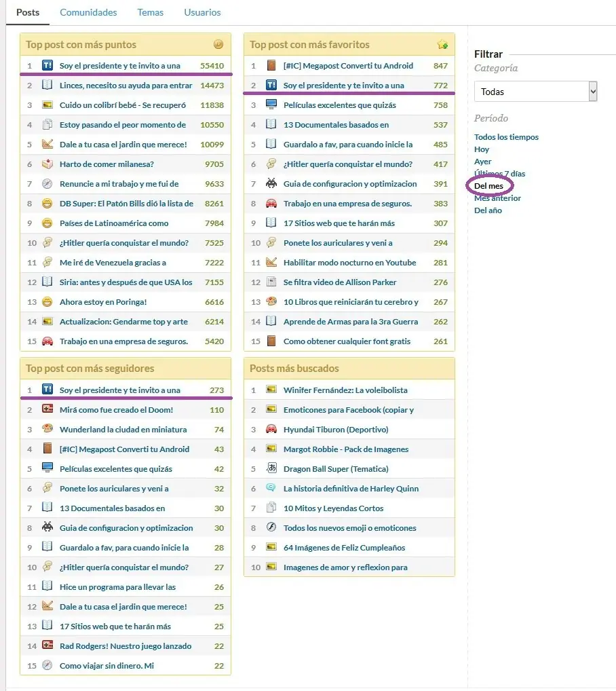Image resolution: width=616 pixels, height=691 pixels.
Task: Switch to the Temas tab
Action: pyautogui.click(x=150, y=12)
